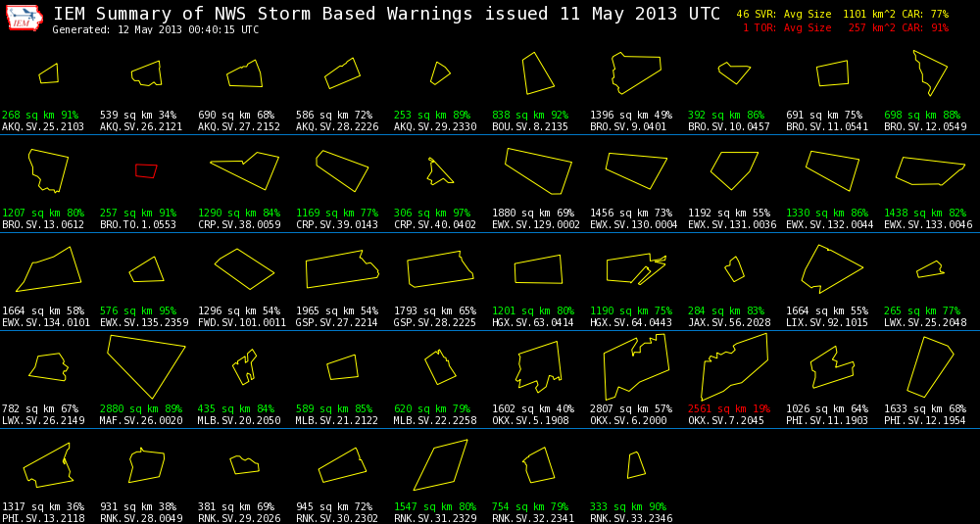Screen dimensions: 980x524
Task: Click the label 'PHI.SV.11.1903'
Action: (x=827, y=420)
